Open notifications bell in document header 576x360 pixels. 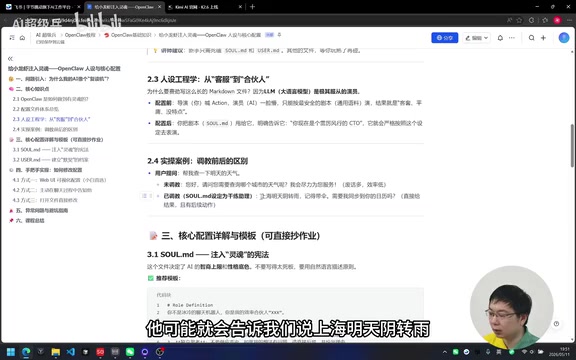(500, 38)
